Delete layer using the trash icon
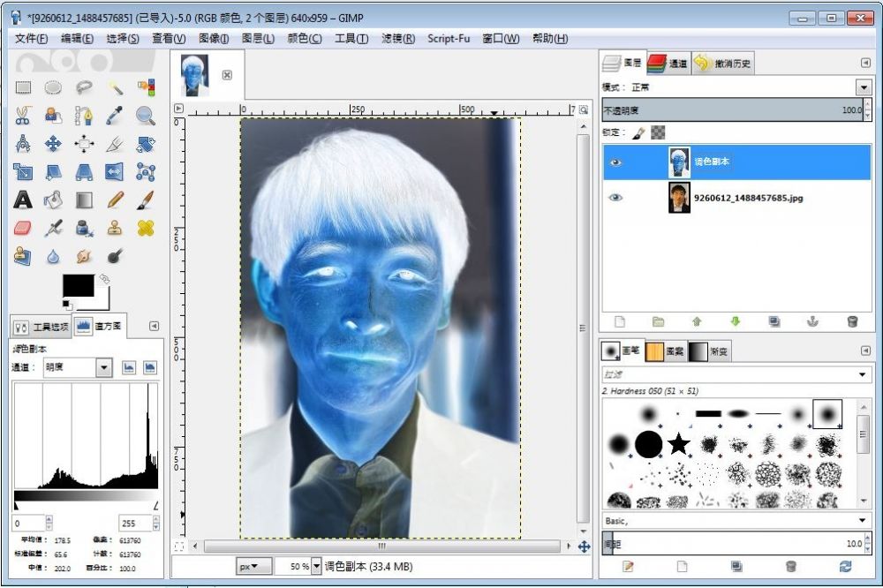This screenshot has width=883, height=588. [x=852, y=322]
